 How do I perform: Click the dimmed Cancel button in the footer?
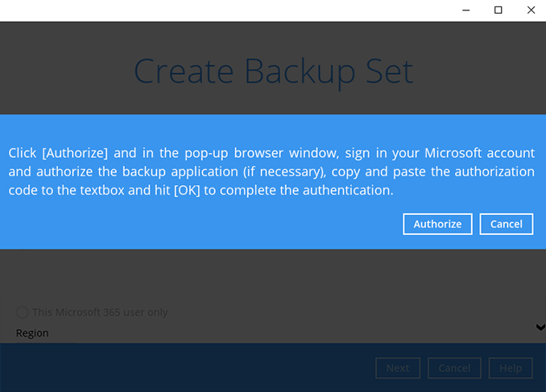(x=454, y=368)
